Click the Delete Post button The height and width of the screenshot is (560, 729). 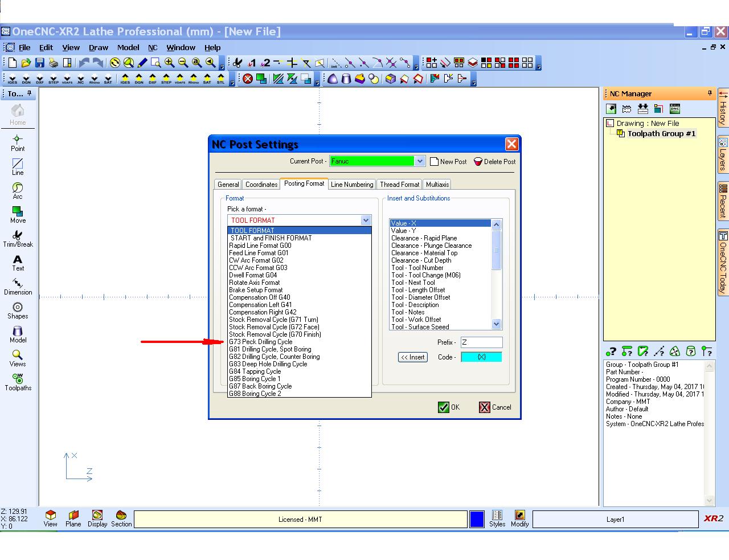click(494, 161)
